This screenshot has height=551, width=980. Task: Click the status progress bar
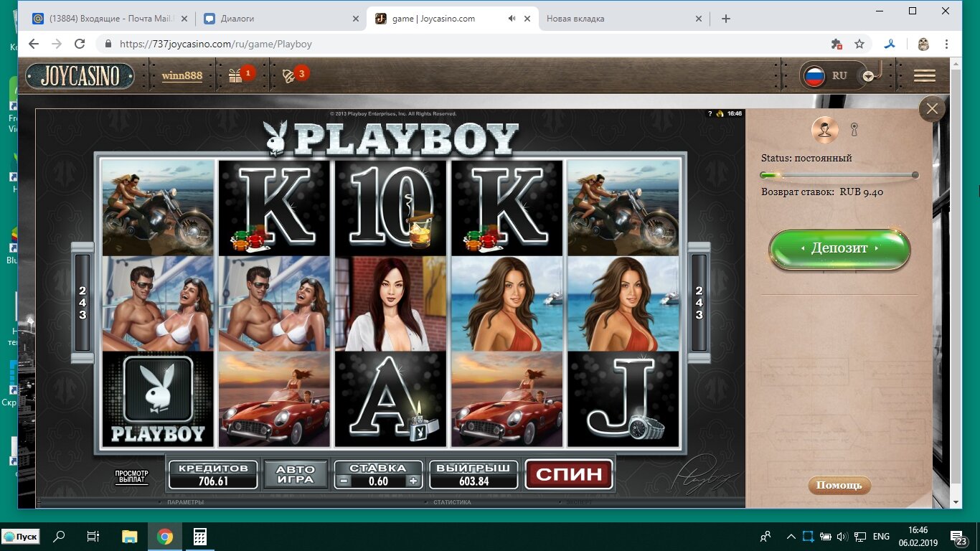839,175
